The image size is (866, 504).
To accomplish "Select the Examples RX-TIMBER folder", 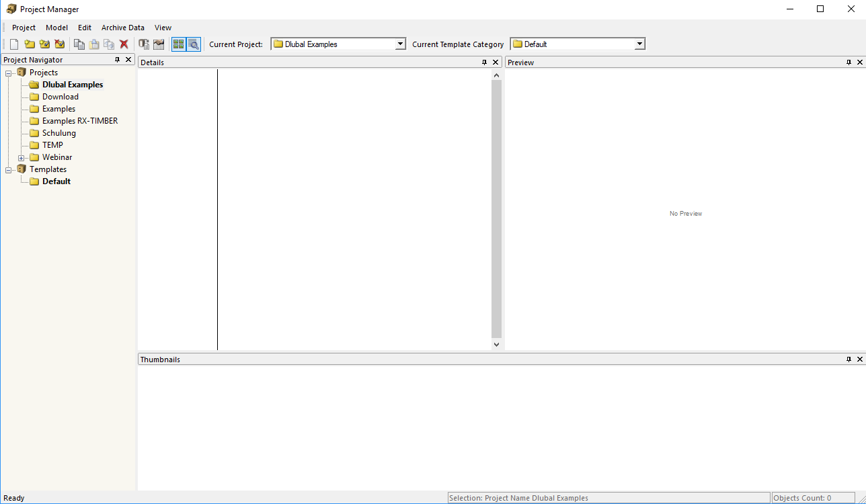I will (79, 120).
